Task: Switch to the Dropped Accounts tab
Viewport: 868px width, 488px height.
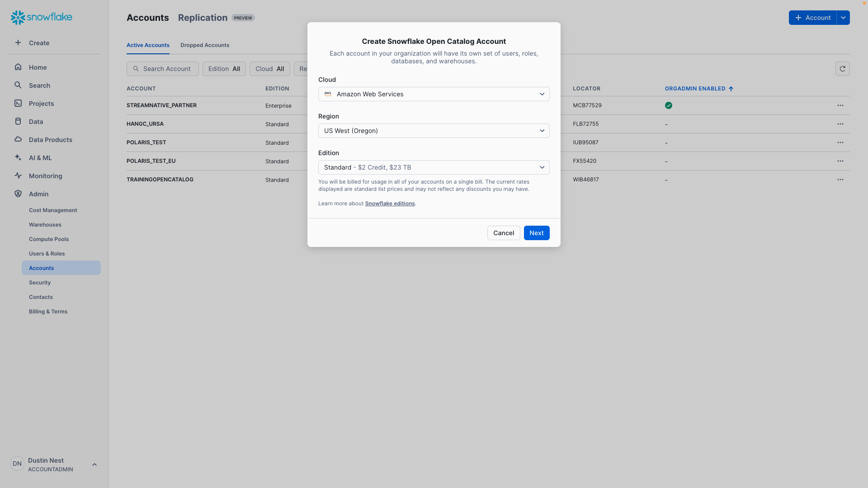Action: 205,45
